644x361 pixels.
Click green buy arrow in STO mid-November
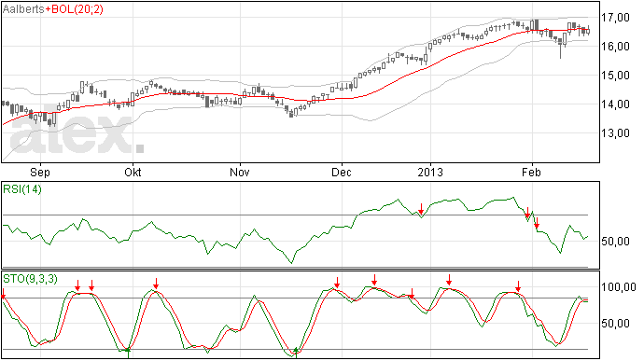click(x=296, y=353)
